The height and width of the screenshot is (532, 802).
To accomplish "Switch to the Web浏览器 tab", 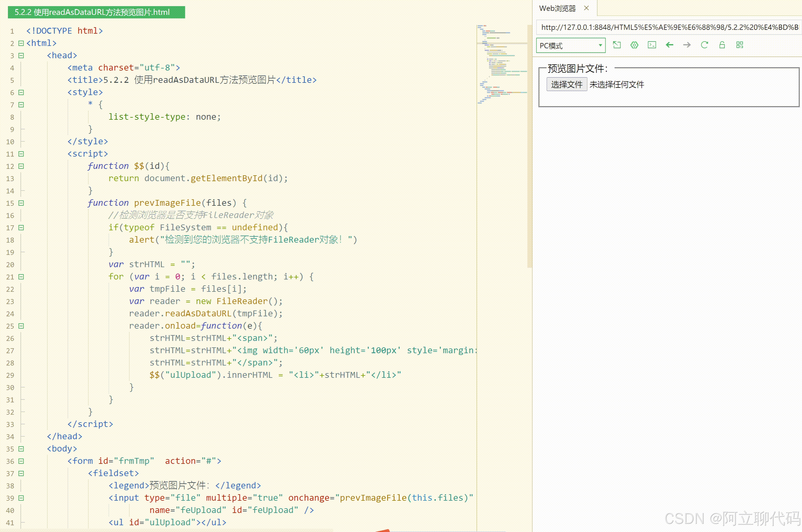I will (557, 8).
